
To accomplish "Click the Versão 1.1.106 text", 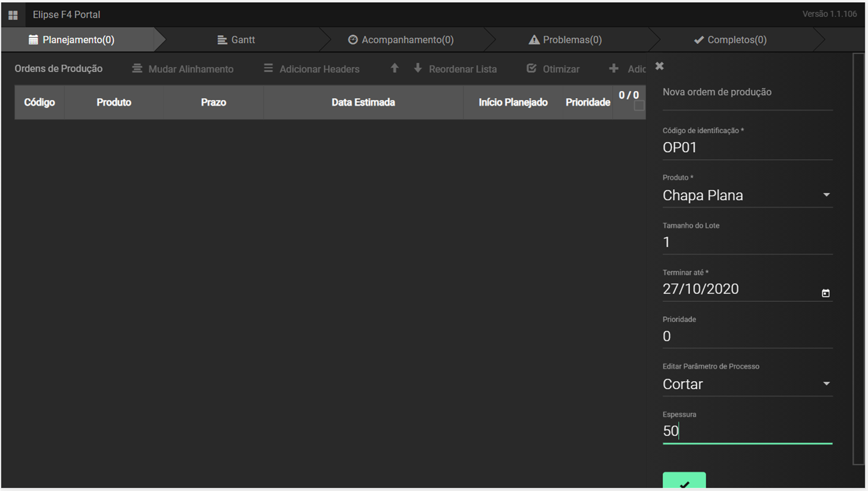I will [x=829, y=14].
